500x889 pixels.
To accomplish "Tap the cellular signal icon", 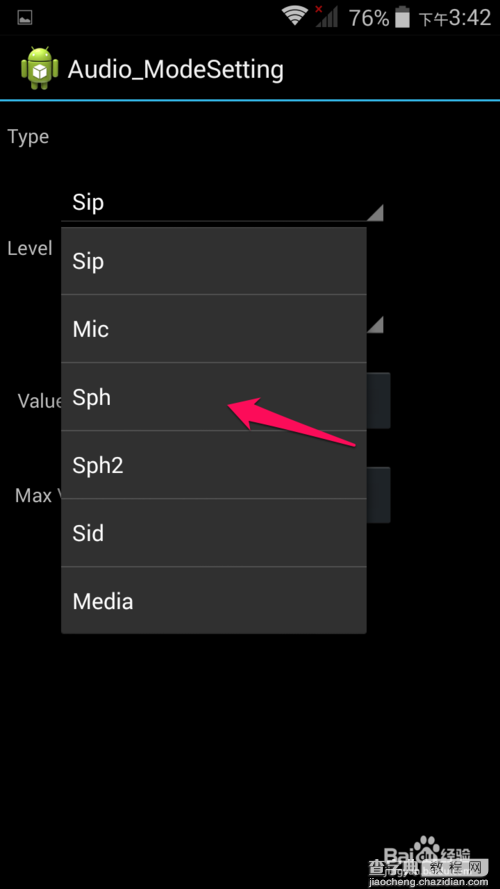I will (x=326, y=16).
